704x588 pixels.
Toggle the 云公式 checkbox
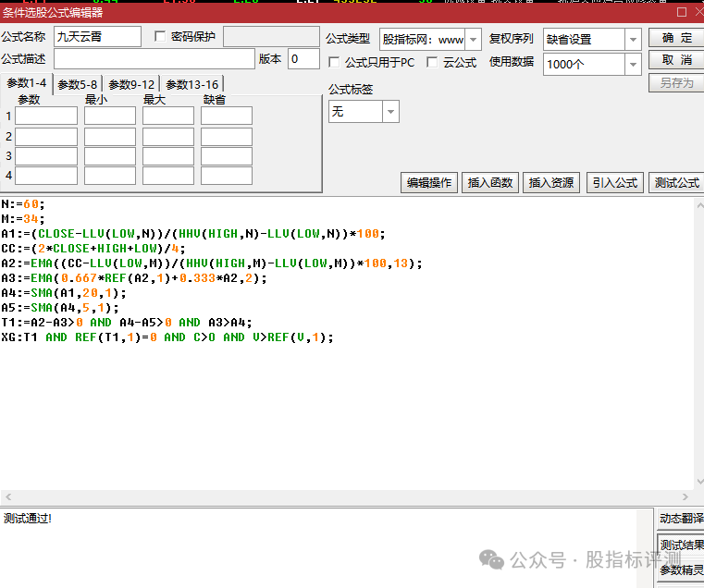(432, 62)
